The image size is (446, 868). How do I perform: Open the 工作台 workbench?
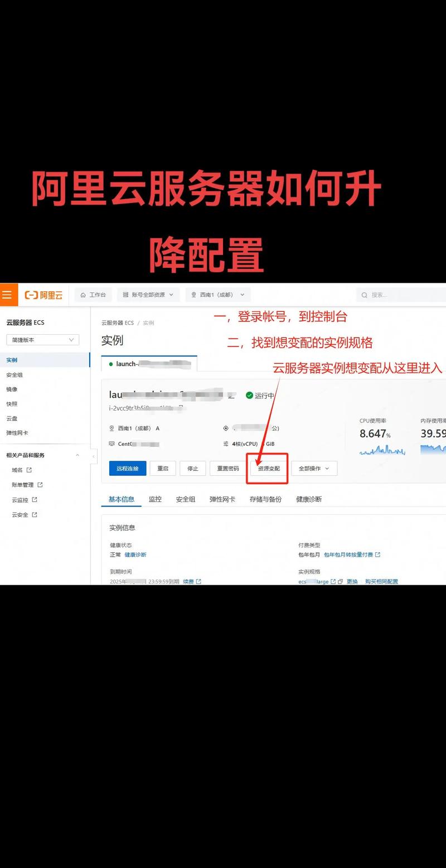[93, 295]
